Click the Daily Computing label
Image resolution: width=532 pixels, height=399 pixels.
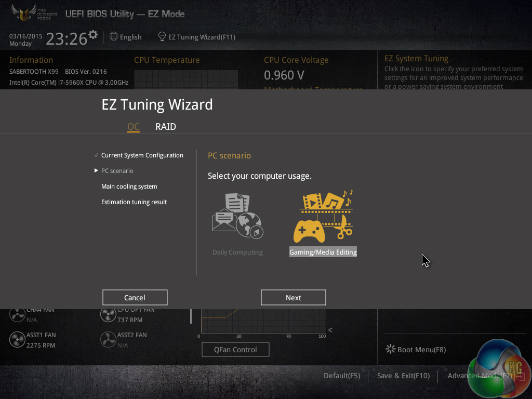pos(237,252)
